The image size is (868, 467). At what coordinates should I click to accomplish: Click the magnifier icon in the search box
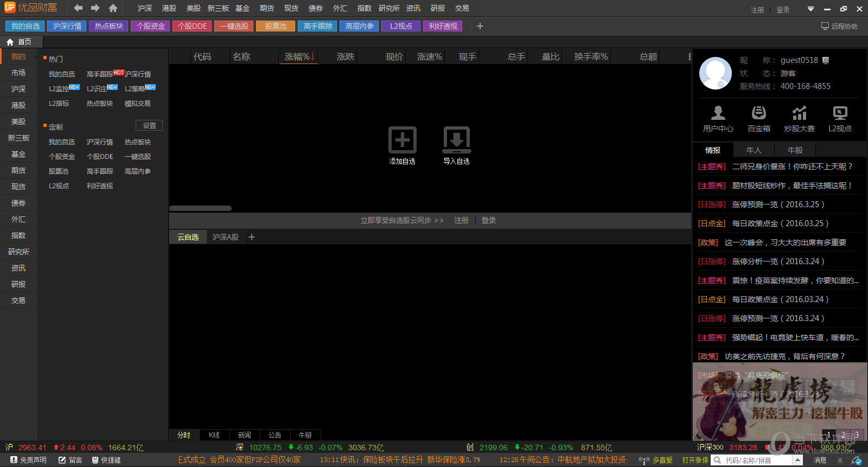pos(717,460)
